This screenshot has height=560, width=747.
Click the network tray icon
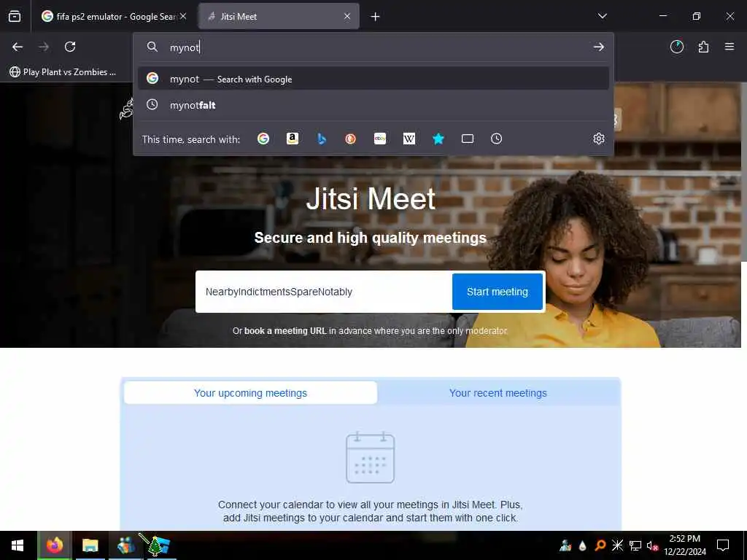635,545
